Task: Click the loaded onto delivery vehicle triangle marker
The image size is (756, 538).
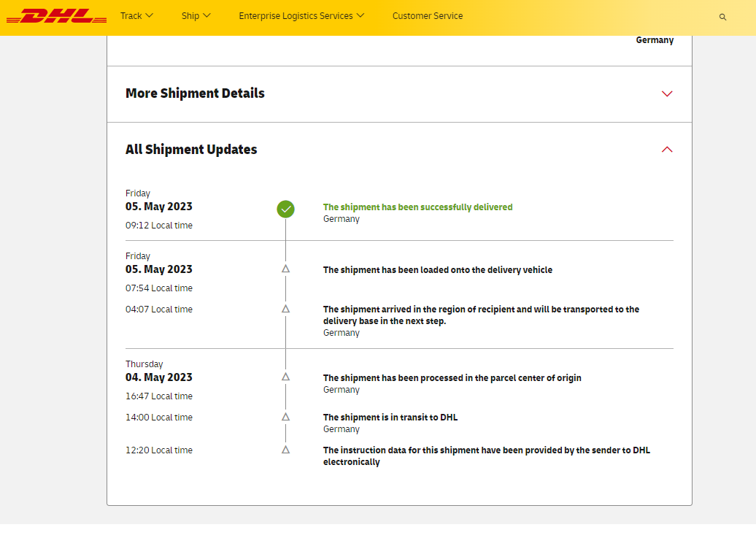Action: pyautogui.click(x=285, y=269)
